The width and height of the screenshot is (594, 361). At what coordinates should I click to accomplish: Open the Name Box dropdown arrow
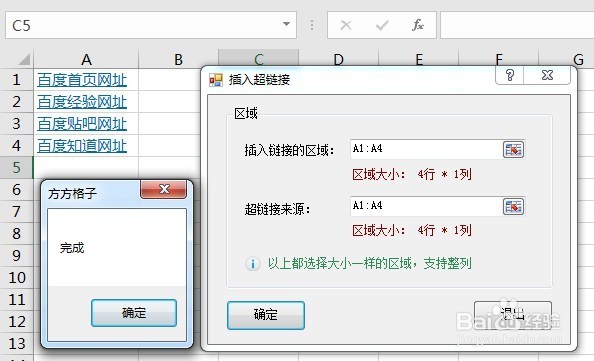click(286, 24)
